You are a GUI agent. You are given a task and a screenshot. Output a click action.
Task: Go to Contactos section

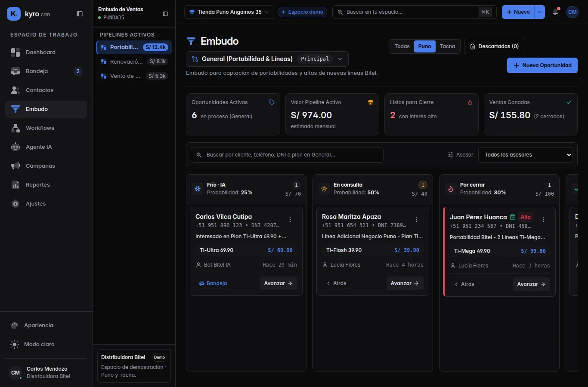[46, 90]
